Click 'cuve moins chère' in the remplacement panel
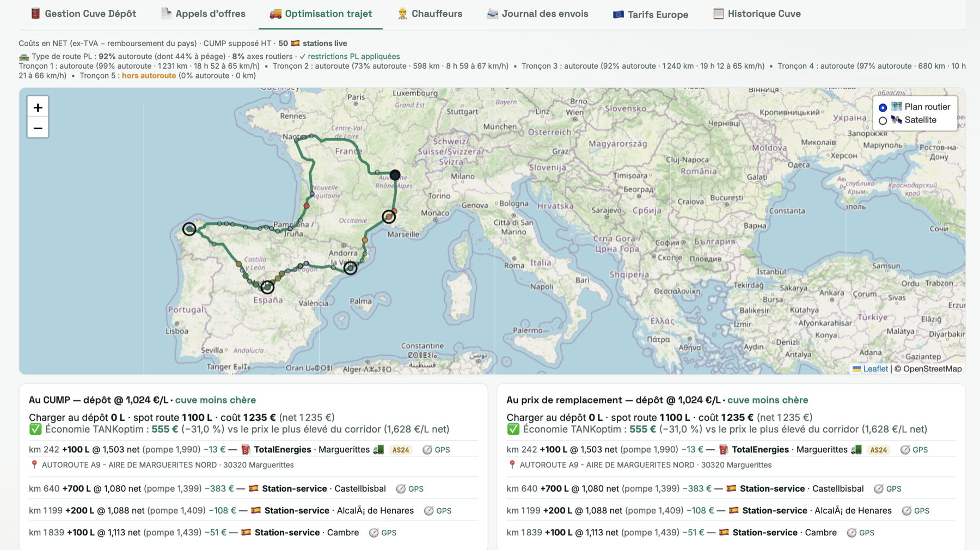The image size is (980, 550). (x=768, y=400)
